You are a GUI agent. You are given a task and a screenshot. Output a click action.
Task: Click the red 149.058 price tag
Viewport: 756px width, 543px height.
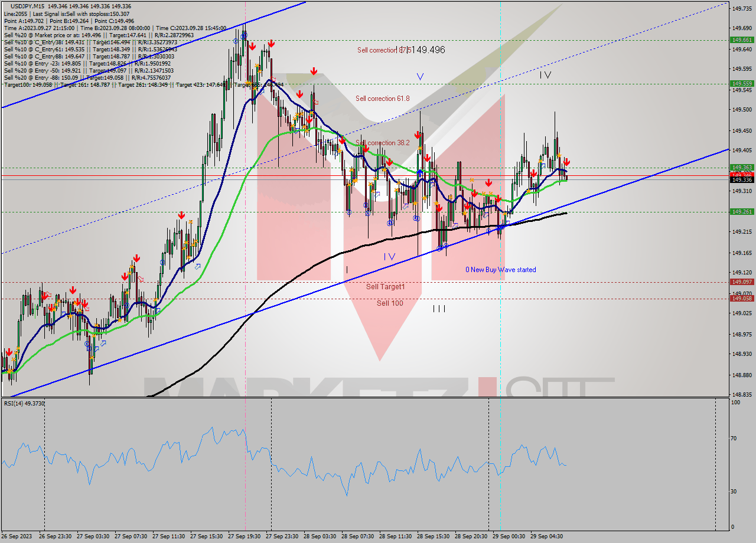[742, 299]
